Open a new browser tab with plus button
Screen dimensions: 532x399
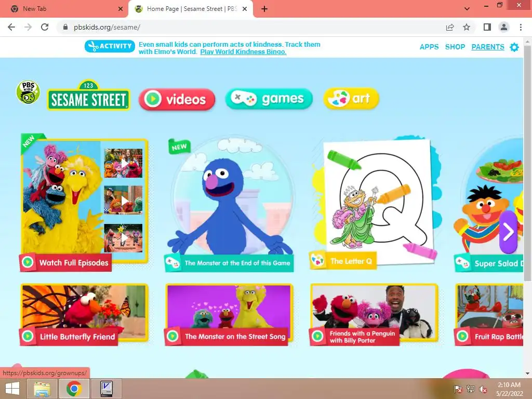coord(264,9)
